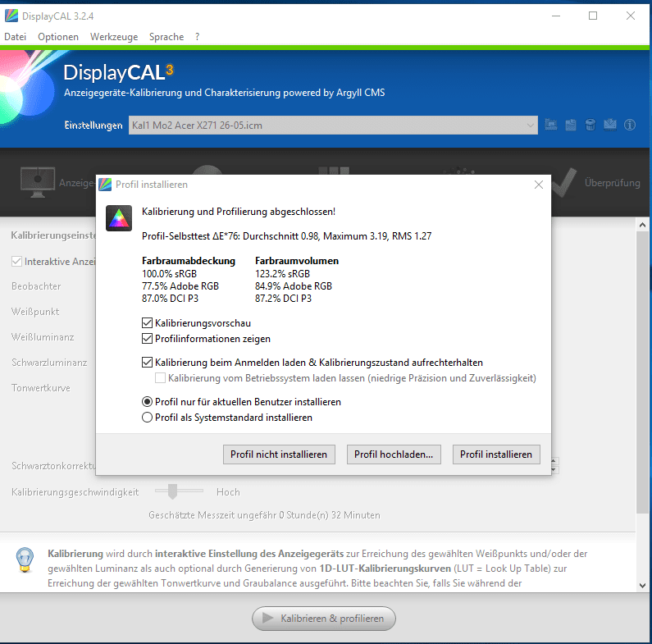Viewport: 652px width, 644px height.
Task: Select Profil nur für aktuellen Benutzer installieren
Action: 147,402
